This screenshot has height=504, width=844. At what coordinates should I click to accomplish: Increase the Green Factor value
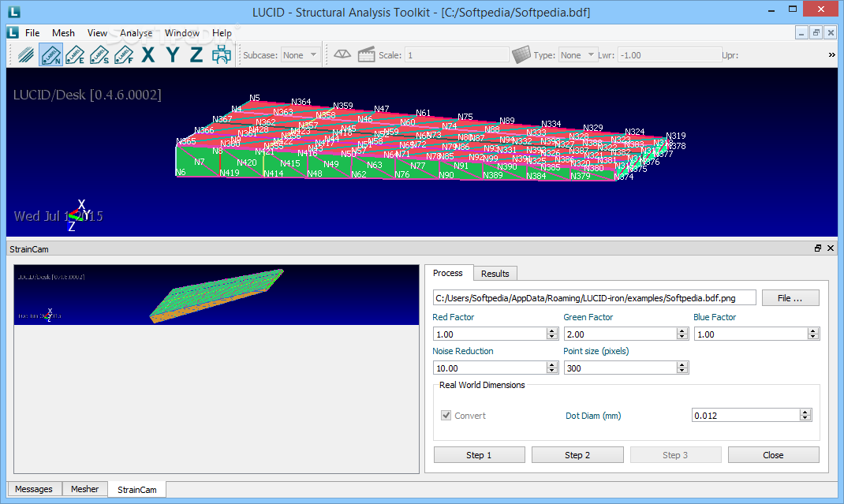point(682,331)
